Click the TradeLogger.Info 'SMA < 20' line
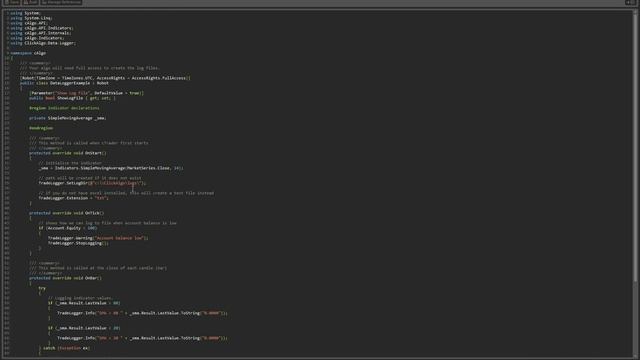This screenshot has width=640, height=360. point(142,338)
